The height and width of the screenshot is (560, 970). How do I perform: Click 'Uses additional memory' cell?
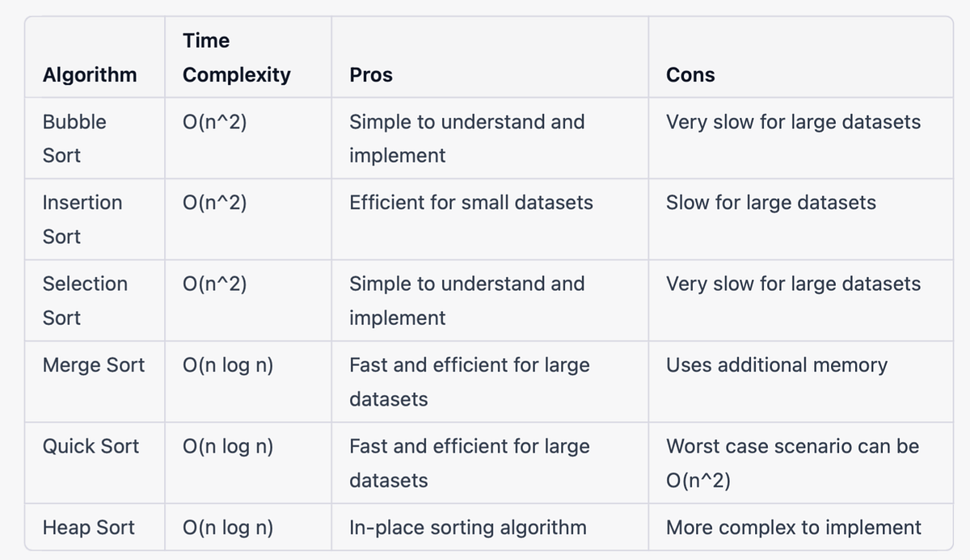tap(800, 381)
